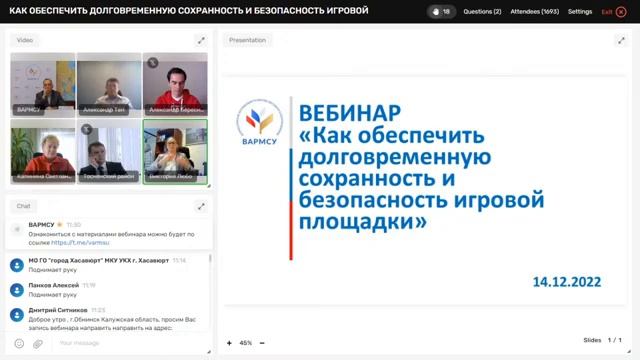
Task: Expand the Presentation panel to fullscreen
Action: [x=621, y=40]
